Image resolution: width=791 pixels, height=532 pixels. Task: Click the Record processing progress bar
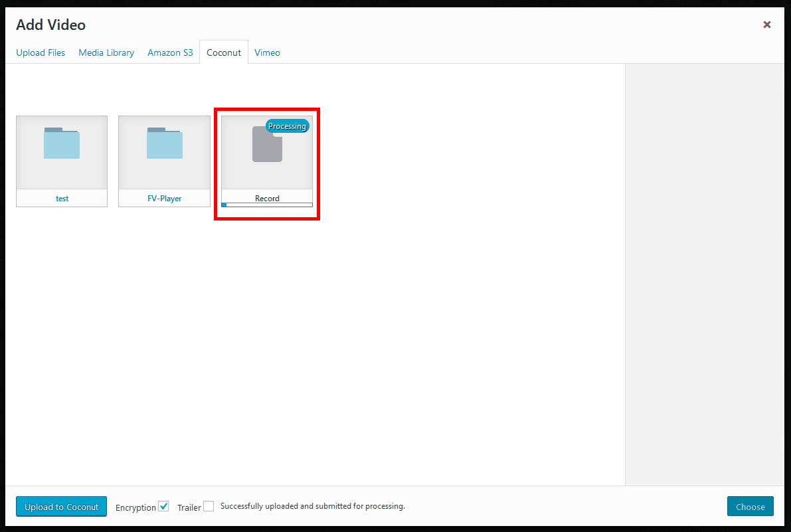[267, 205]
